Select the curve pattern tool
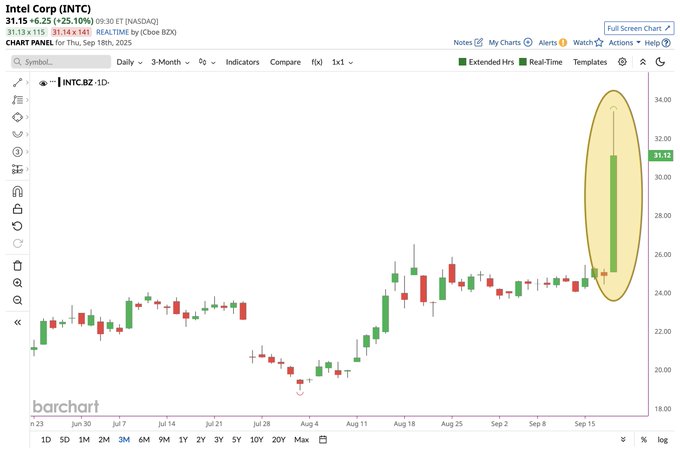The width and height of the screenshot is (680, 451). (17, 134)
